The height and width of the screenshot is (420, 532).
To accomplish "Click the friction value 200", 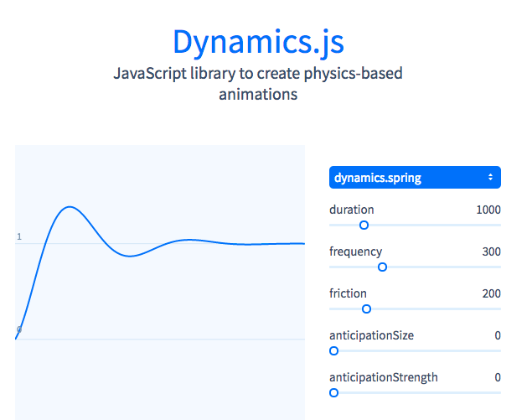I will click(x=491, y=293).
